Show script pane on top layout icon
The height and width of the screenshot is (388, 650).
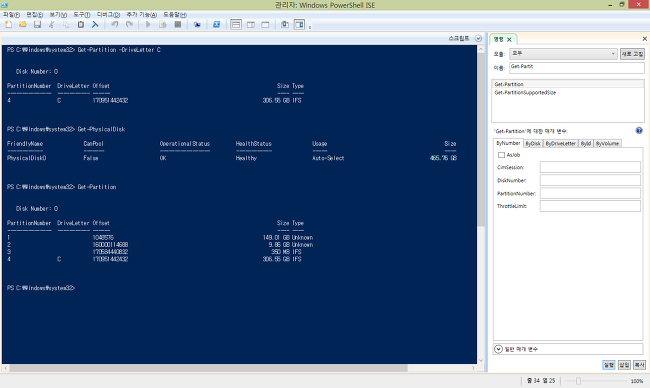tap(236, 24)
